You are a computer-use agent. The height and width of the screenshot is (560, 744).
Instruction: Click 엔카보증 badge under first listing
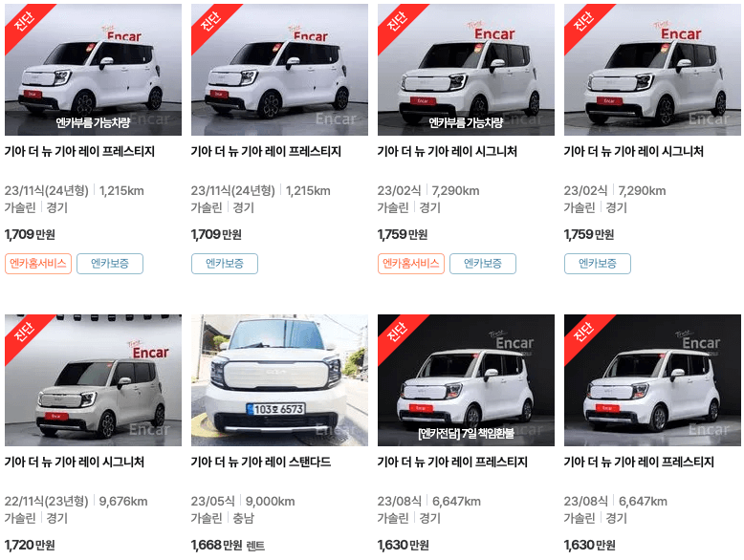click(x=110, y=264)
